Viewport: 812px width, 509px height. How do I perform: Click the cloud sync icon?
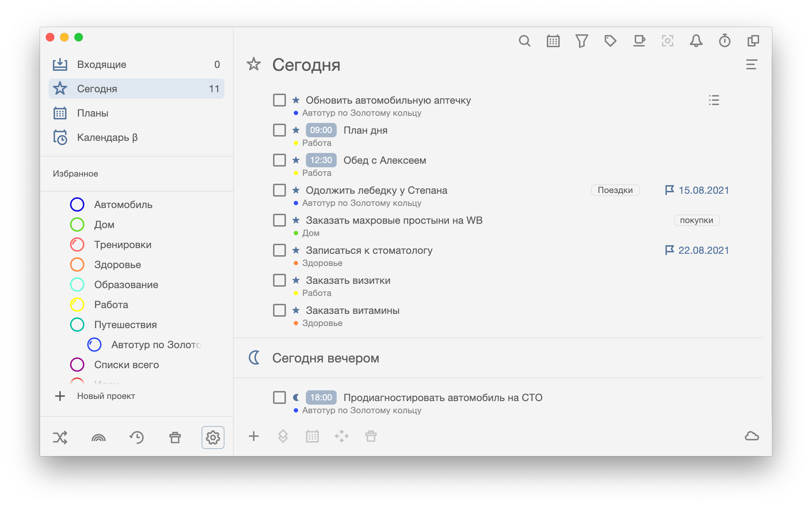tap(752, 436)
